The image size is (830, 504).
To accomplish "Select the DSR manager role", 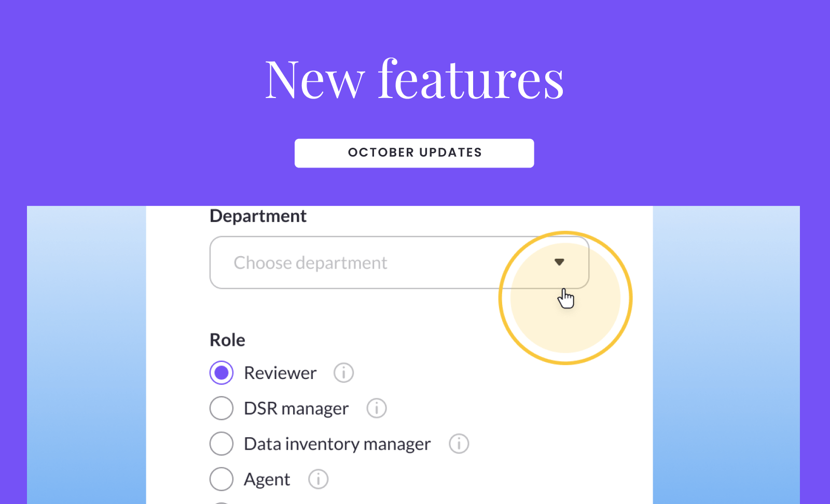I will (x=221, y=408).
